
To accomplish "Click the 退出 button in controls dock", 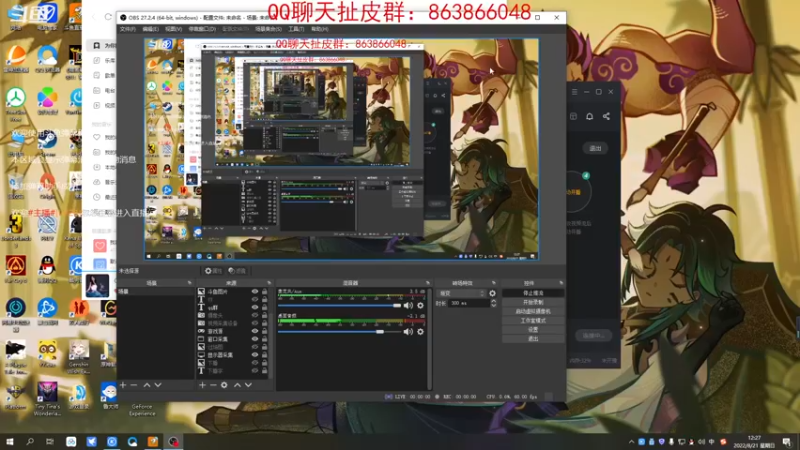I will point(533,339).
